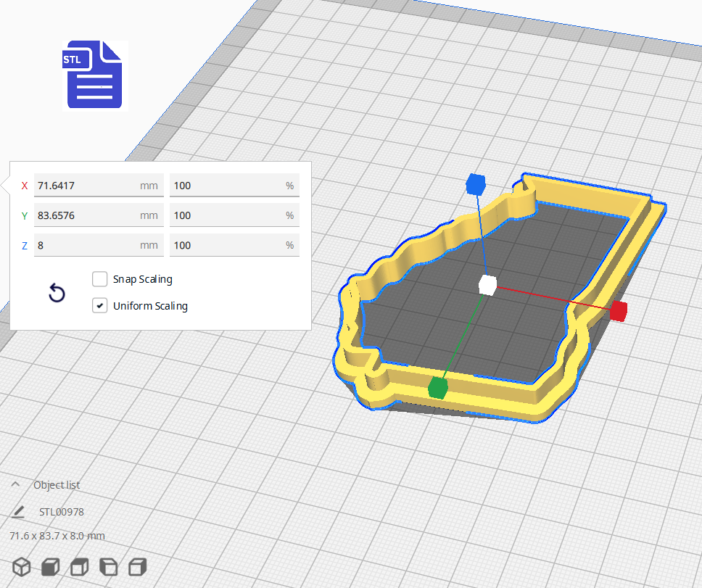Switch to the top view icon
Viewport: 702px width, 588px height.
coord(79,567)
